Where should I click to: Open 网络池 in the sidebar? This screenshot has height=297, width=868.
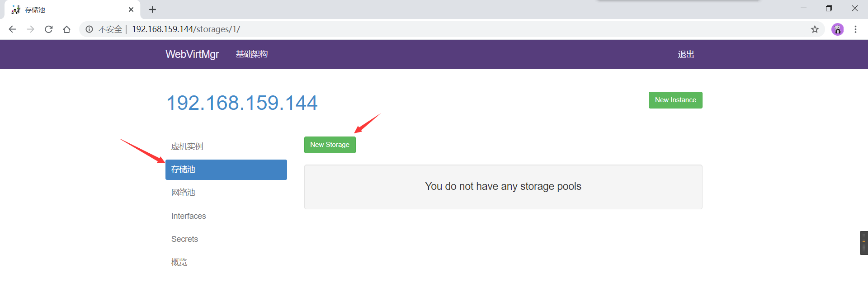(x=226, y=193)
